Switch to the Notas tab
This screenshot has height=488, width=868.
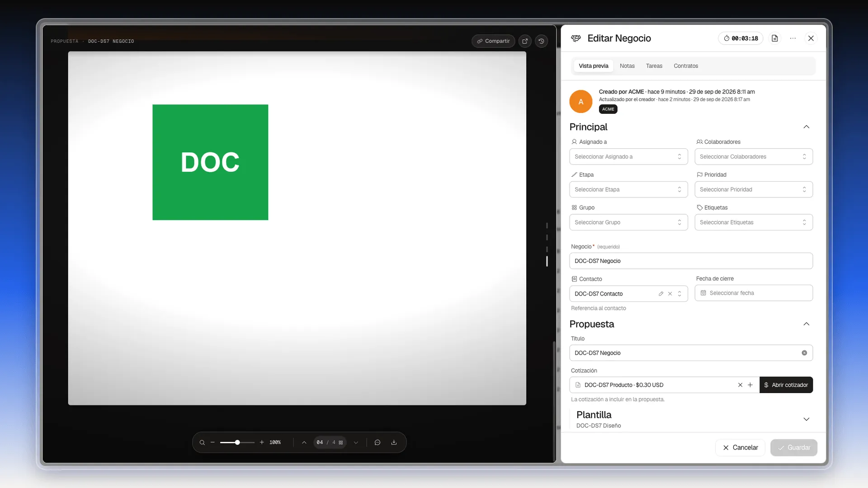[627, 66]
